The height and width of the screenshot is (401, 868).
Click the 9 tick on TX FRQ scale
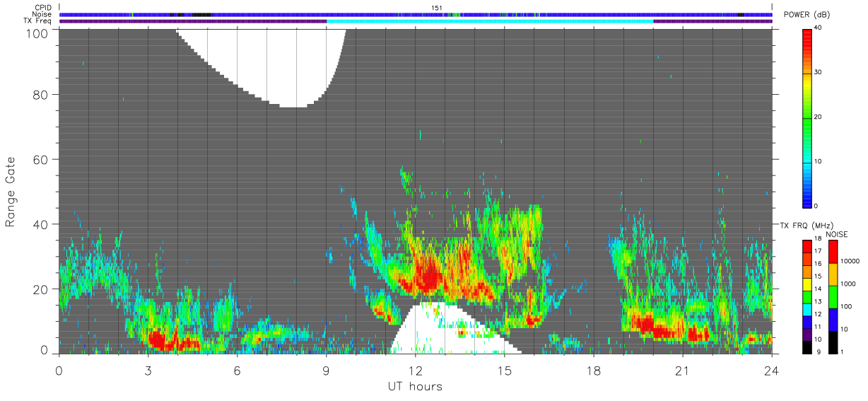point(817,351)
